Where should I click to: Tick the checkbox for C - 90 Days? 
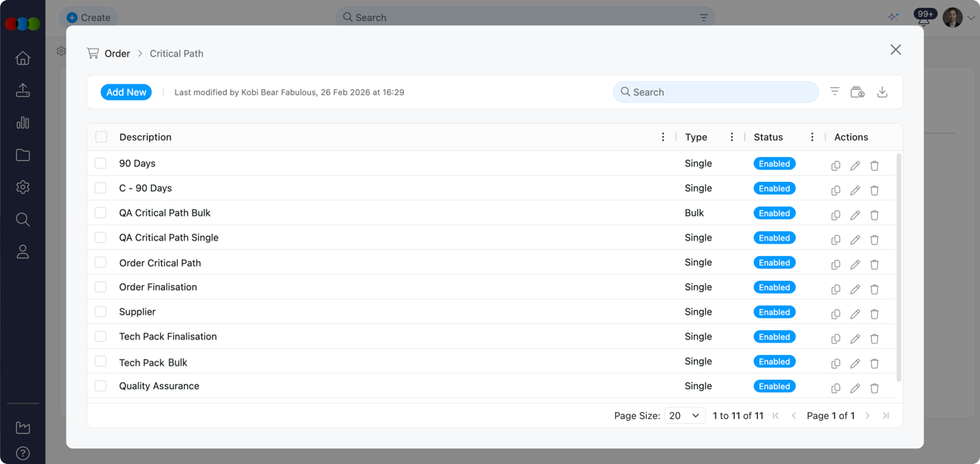[x=101, y=188]
